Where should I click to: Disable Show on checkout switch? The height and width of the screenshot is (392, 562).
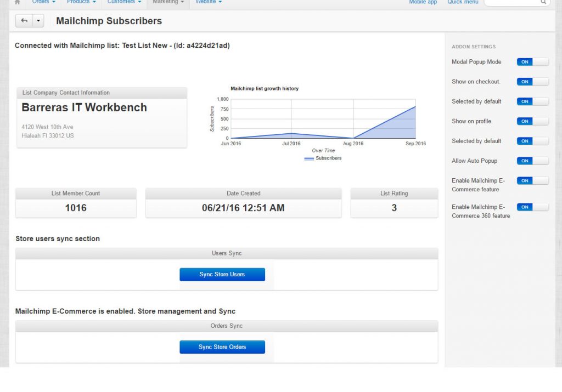532,82
